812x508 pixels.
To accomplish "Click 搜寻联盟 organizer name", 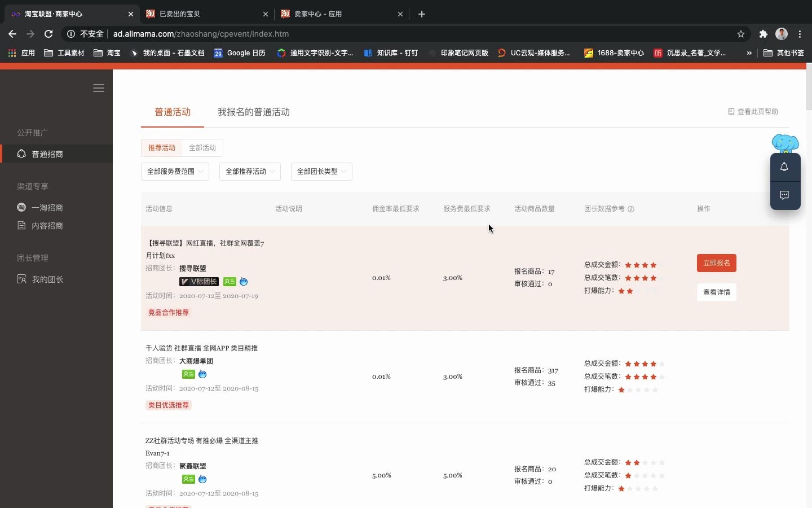I will [x=193, y=269].
